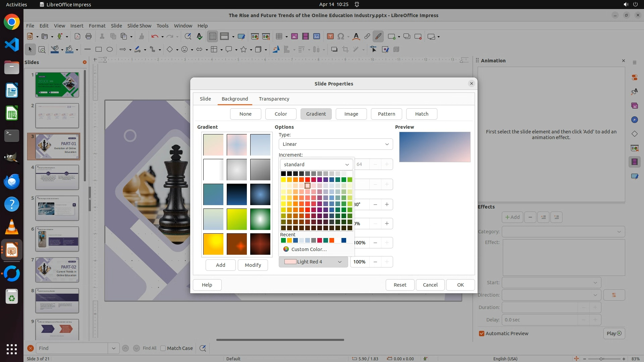Toggle the Automatic Preview checkbox
This screenshot has height=362, width=644.
coord(482,334)
